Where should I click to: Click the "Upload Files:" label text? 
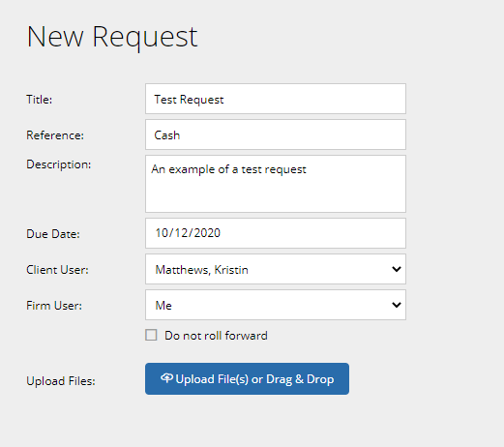[x=61, y=381]
